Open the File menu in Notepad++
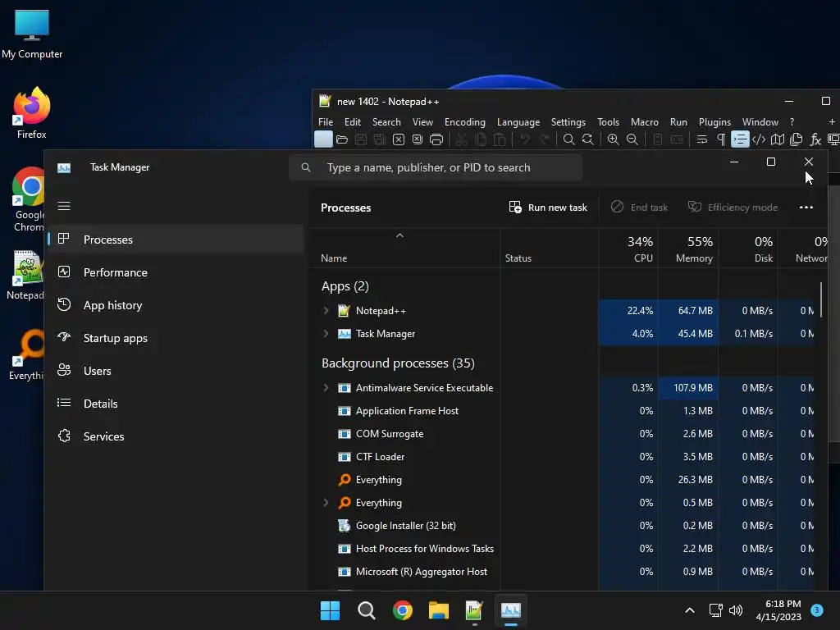Viewport: 840px width, 630px height. (x=326, y=122)
